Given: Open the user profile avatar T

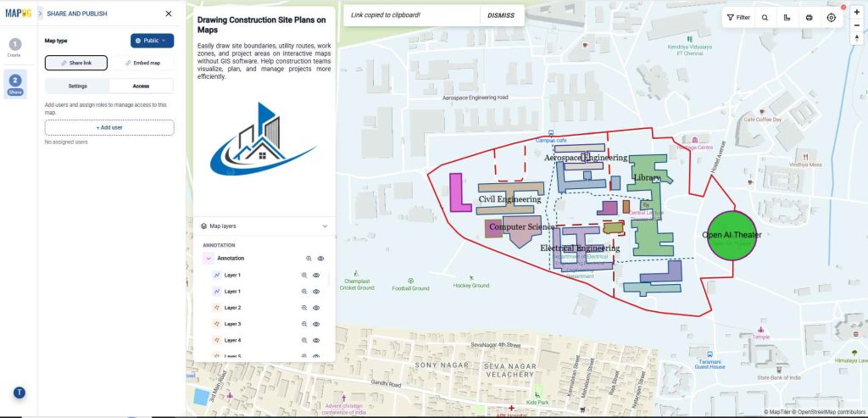Looking at the screenshot, I should coord(19,393).
